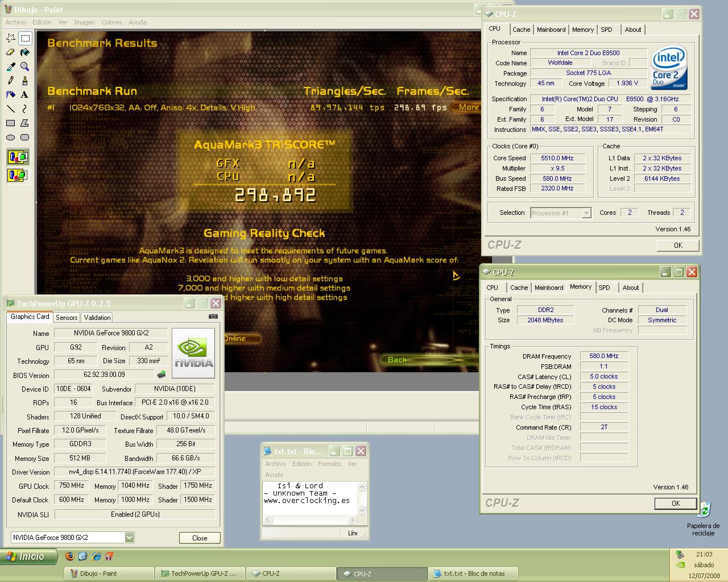Pick the Text tool in Paint
Screen dimensions: 728x582
point(25,95)
